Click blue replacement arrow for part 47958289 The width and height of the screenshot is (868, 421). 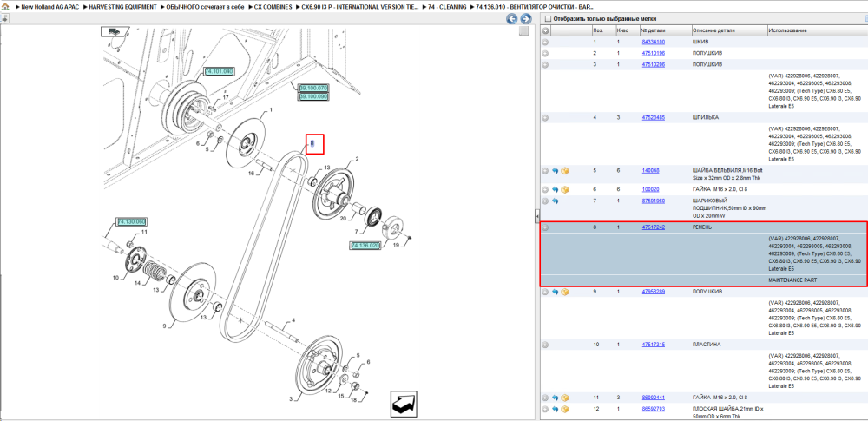[556, 292]
